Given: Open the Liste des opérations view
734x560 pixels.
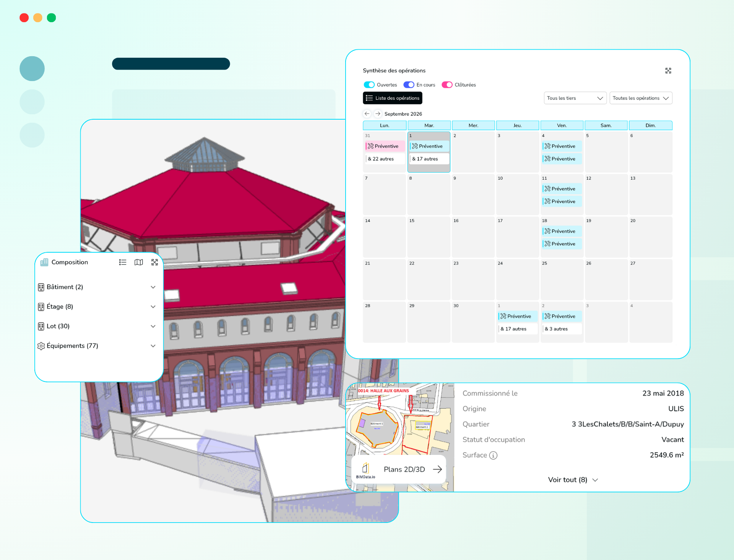Looking at the screenshot, I should pos(393,98).
